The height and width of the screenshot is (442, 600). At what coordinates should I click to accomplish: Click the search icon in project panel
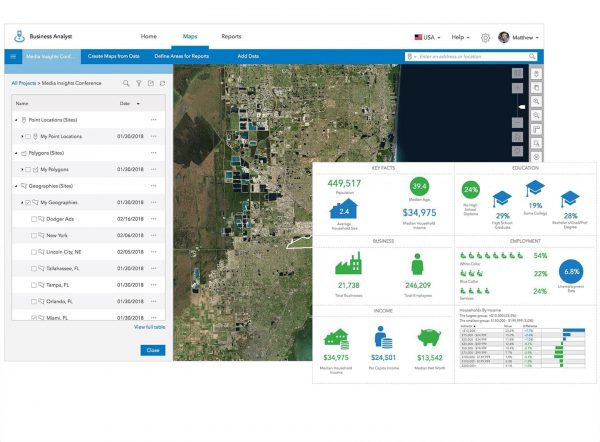click(x=126, y=83)
